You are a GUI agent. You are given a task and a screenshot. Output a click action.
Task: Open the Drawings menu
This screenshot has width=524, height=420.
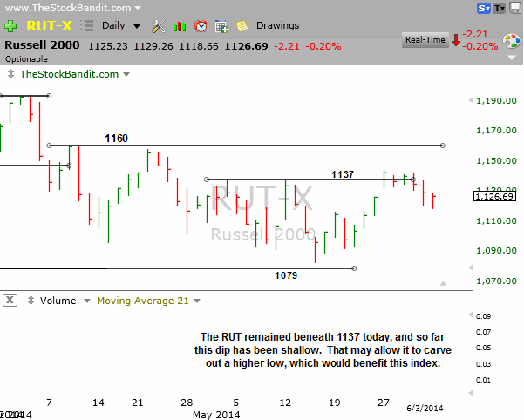[x=277, y=26]
